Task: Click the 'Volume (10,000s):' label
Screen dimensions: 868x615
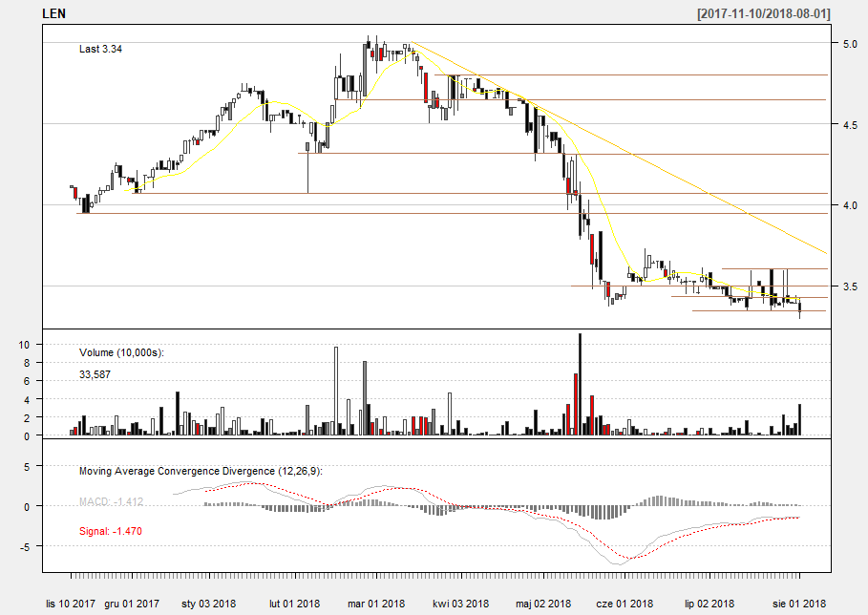Action: [x=122, y=352]
